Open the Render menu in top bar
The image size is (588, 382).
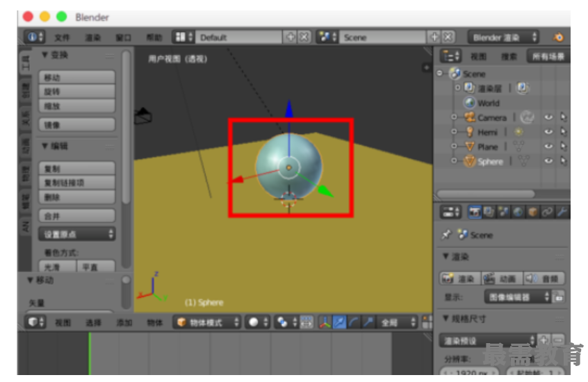[92, 38]
